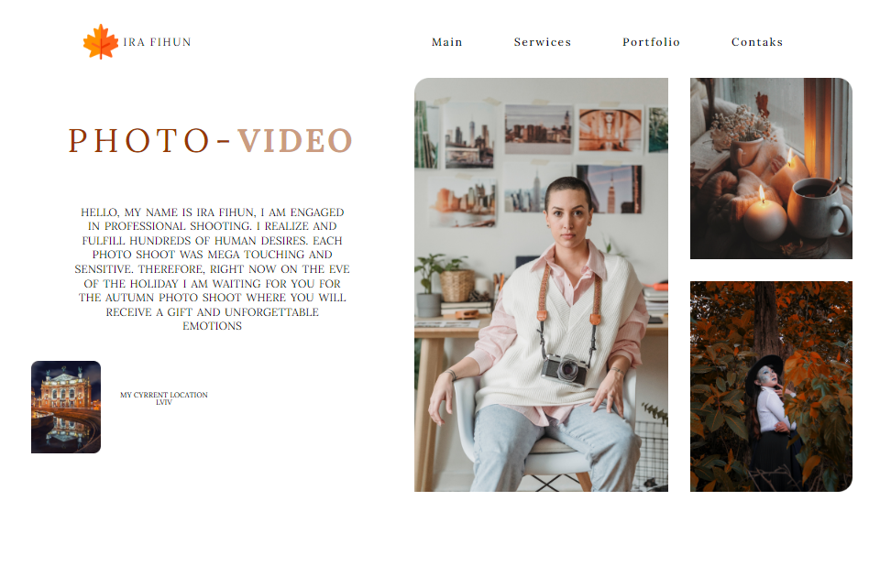Go to the Serwices page

click(542, 42)
